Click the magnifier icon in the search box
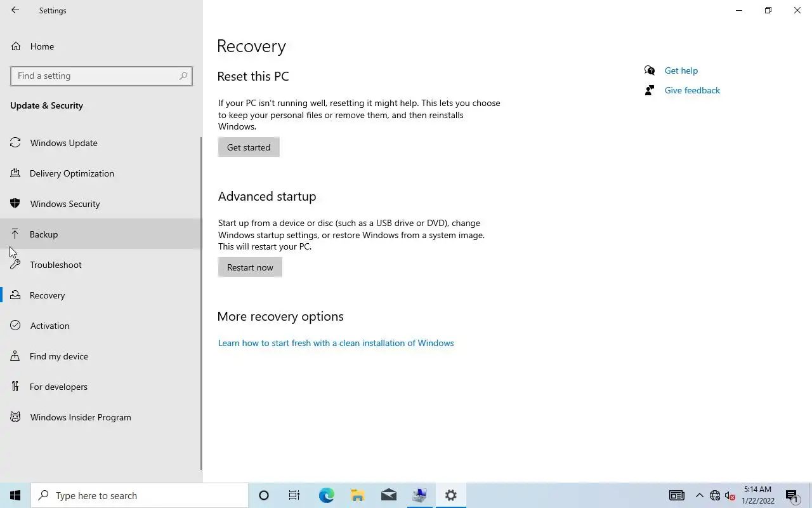812x508 pixels. (x=183, y=76)
